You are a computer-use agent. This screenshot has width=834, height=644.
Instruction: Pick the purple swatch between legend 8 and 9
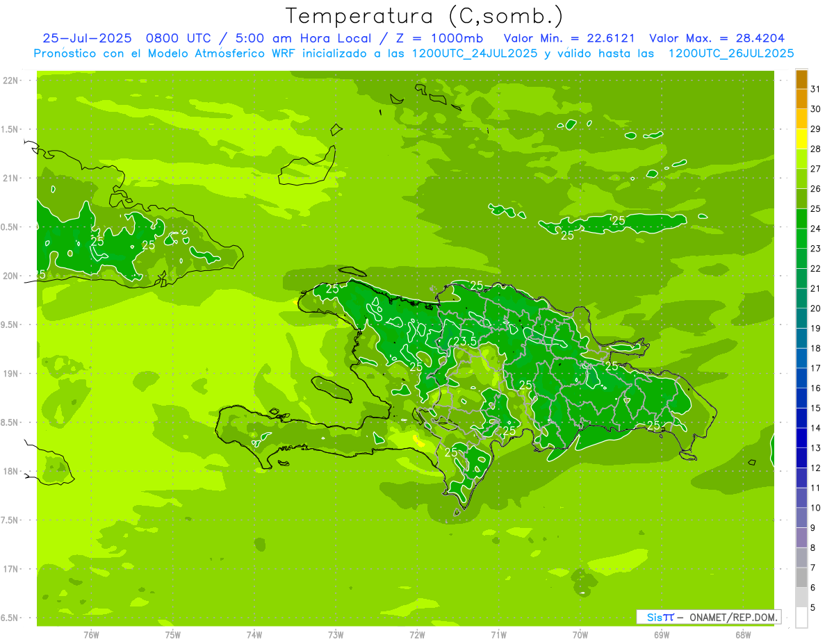tap(801, 538)
